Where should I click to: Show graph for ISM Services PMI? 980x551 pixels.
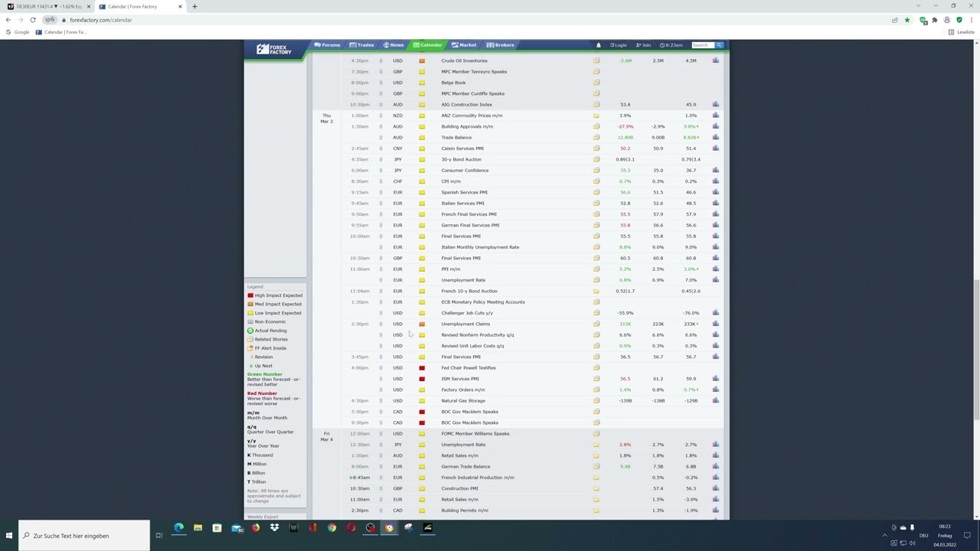715,379
